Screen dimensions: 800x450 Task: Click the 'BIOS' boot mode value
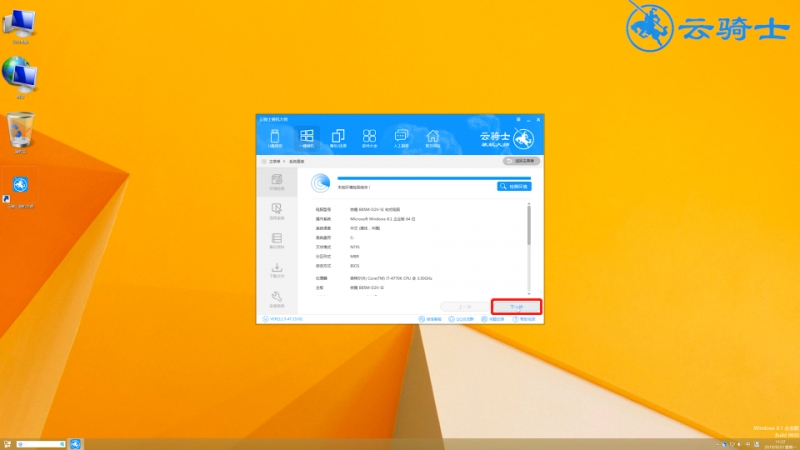[355, 266]
